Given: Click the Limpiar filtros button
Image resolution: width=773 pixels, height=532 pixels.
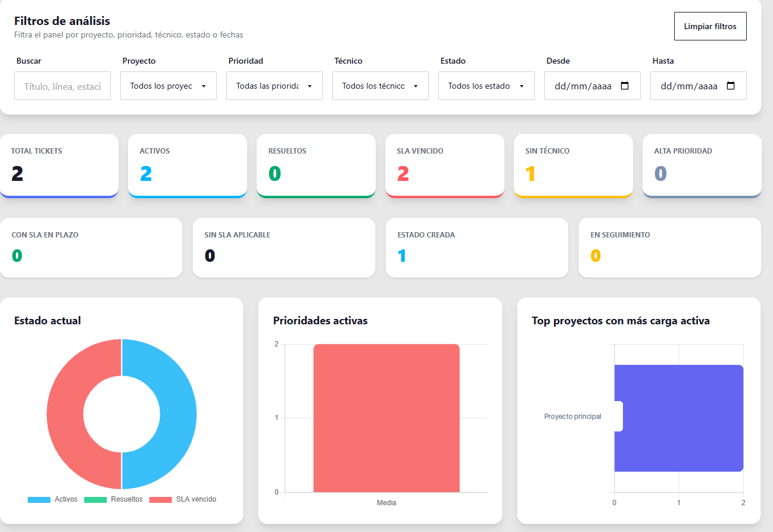Looking at the screenshot, I should pyautogui.click(x=710, y=26).
